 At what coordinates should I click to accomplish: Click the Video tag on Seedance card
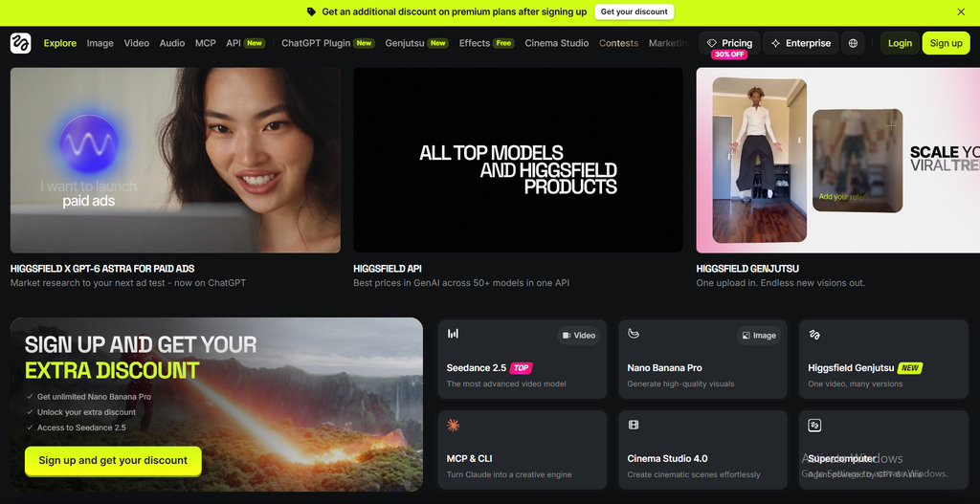[x=578, y=336]
